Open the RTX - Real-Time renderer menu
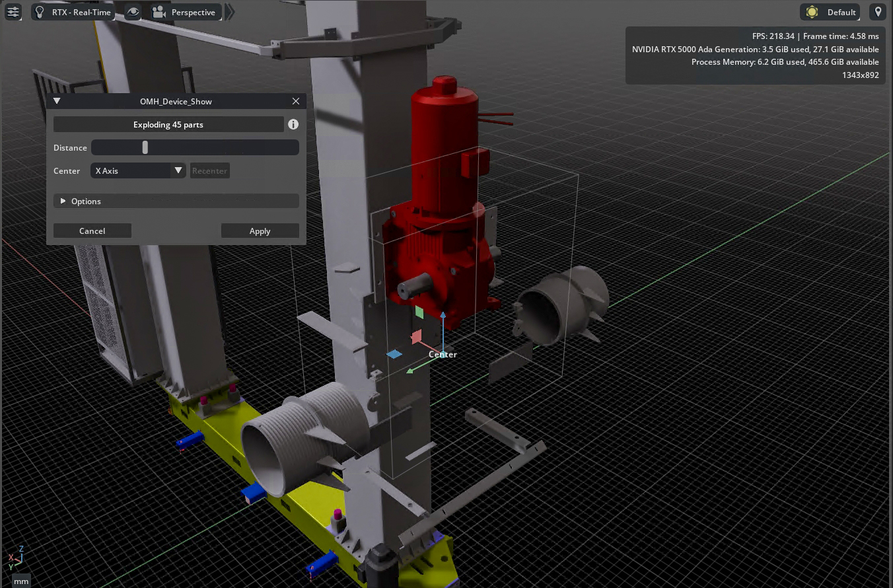Screen dimensions: 893x588 point(73,12)
